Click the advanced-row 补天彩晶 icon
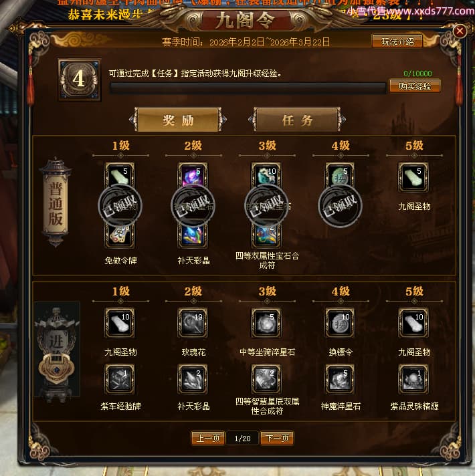Viewport: 475px width, 476px height. 193,379
